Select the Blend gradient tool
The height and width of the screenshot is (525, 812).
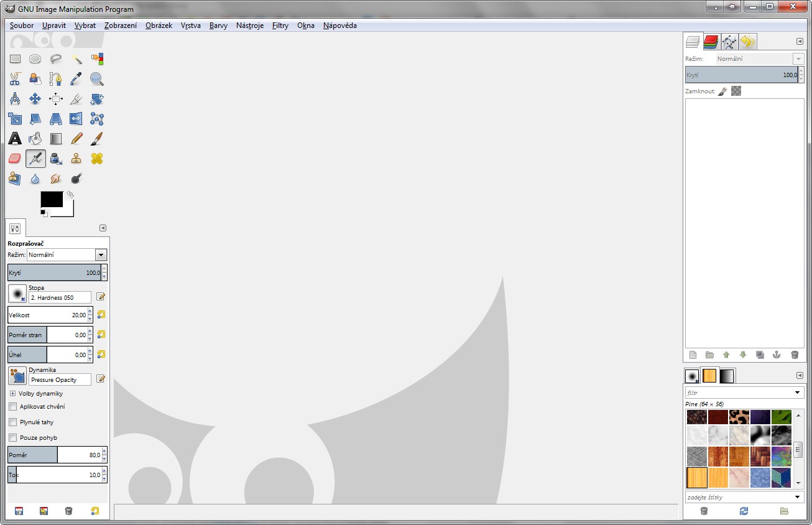[56, 139]
